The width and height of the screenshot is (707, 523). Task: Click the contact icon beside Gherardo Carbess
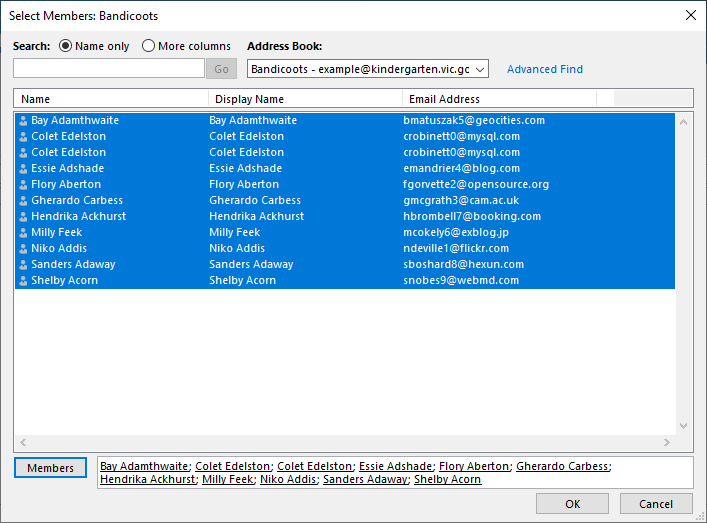click(23, 201)
